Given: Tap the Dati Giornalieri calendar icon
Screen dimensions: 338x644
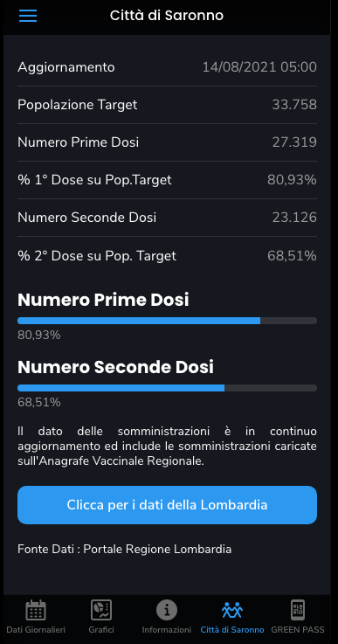Looking at the screenshot, I should click(x=36, y=610).
